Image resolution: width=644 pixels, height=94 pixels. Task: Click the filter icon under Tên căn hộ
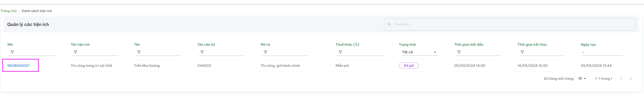pyautogui.click(x=202, y=52)
